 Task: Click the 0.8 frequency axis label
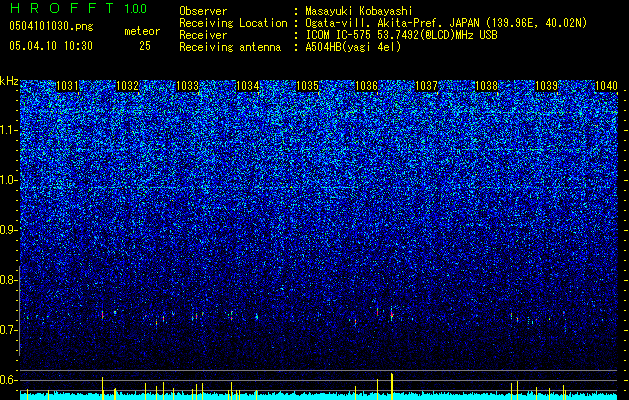click(9, 280)
